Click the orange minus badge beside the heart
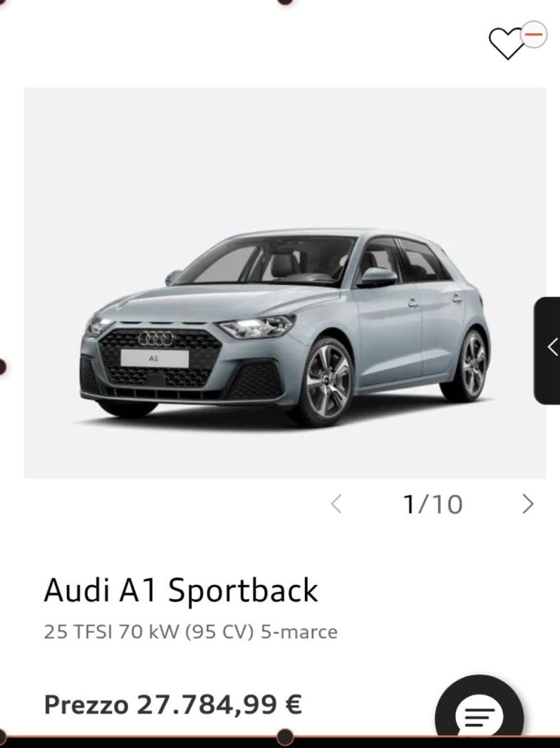 click(534, 34)
